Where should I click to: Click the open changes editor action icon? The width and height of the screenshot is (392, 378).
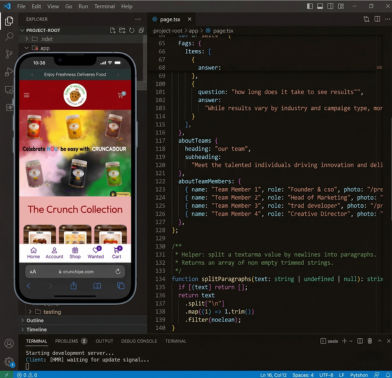coord(367,19)
